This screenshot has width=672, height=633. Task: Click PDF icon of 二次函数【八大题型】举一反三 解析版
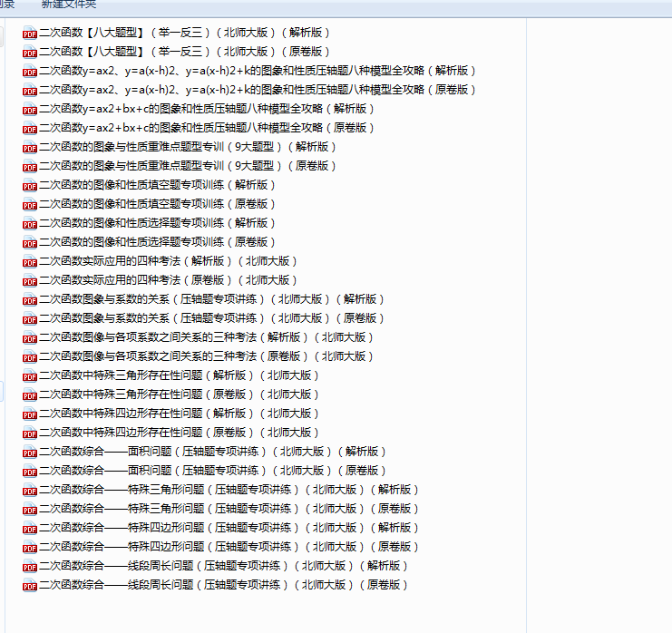click(x=30, y=33)
